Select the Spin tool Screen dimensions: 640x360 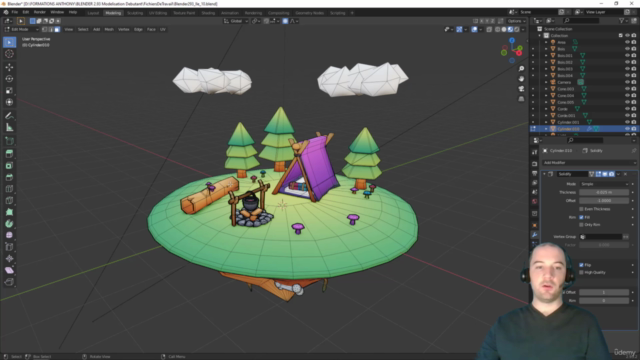pos(9,224)
